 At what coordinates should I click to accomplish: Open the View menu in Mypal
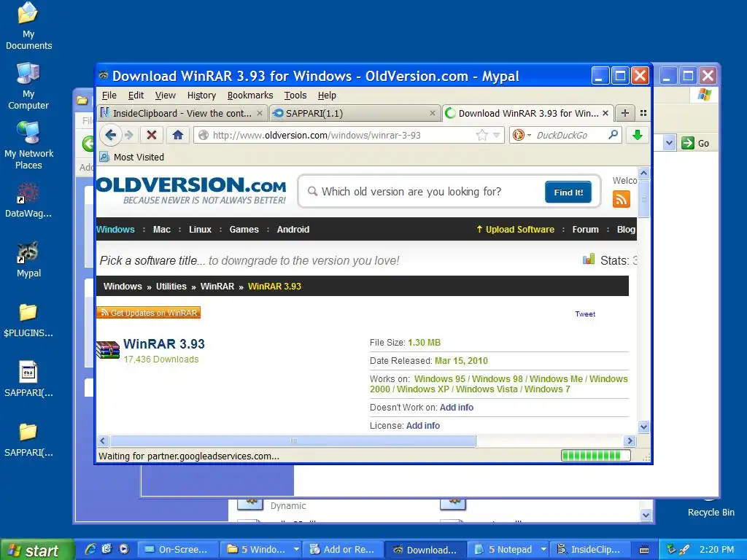click(x=166, y=96)
